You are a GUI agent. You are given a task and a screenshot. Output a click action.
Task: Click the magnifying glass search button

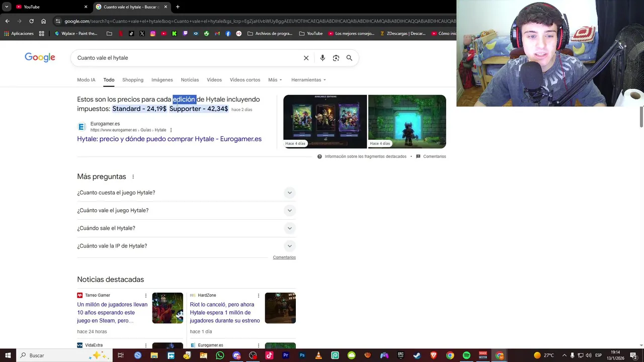click(349, 58)
